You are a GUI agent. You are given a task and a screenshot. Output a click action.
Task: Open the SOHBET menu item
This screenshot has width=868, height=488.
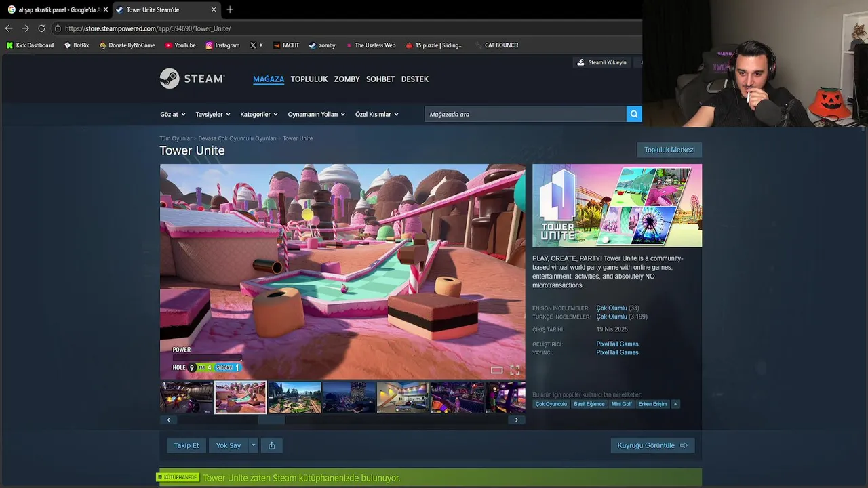(x=380, y=79)
